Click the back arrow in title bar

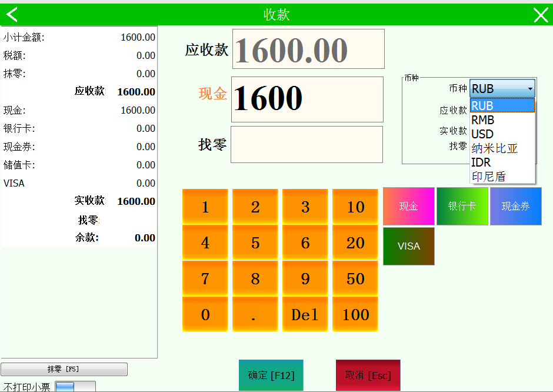pos(12,15)
